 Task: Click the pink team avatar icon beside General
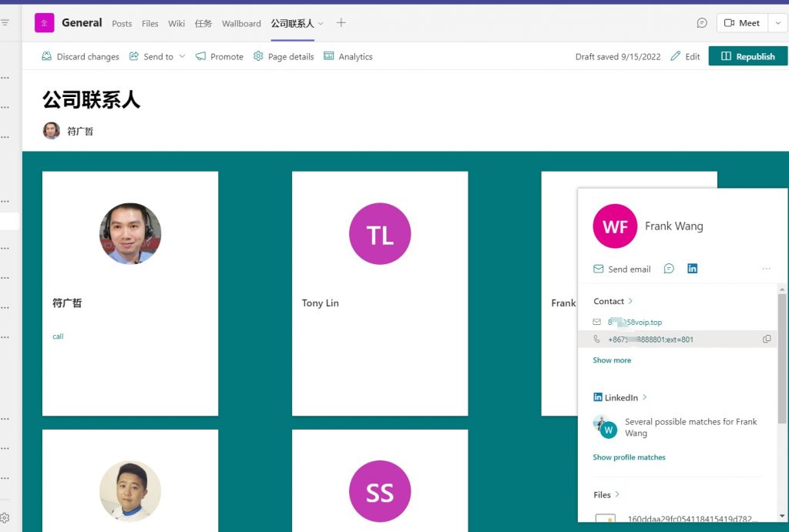click(44, 22)
